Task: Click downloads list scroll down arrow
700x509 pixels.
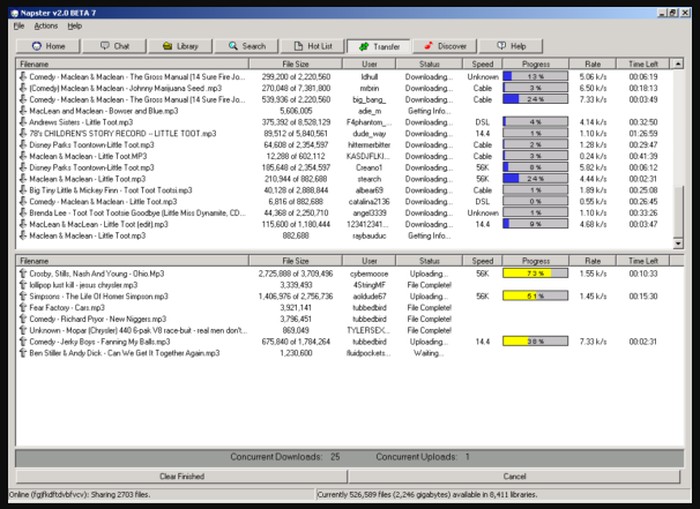Action: [678, 243]
